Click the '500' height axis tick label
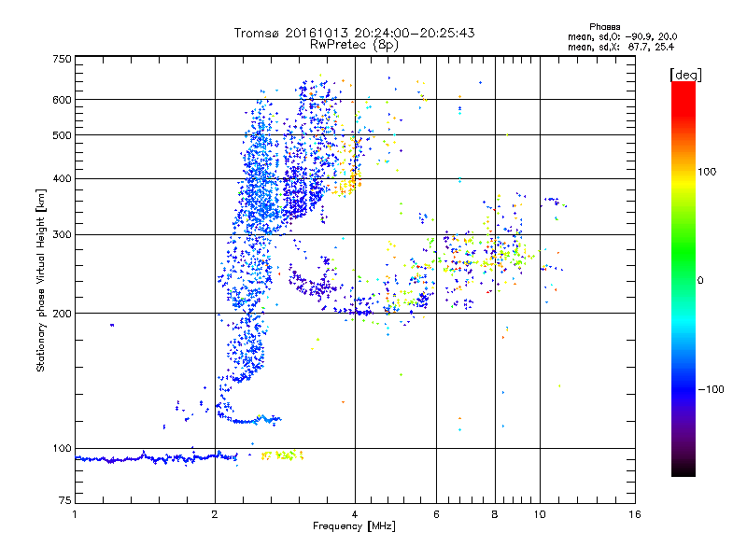 click(62, 135)
